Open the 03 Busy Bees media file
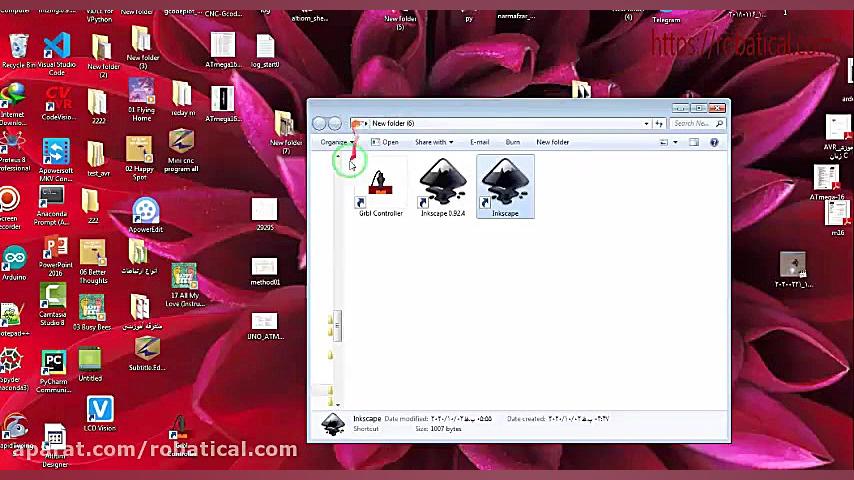This screenshot has height=480, width=854. 92,313
